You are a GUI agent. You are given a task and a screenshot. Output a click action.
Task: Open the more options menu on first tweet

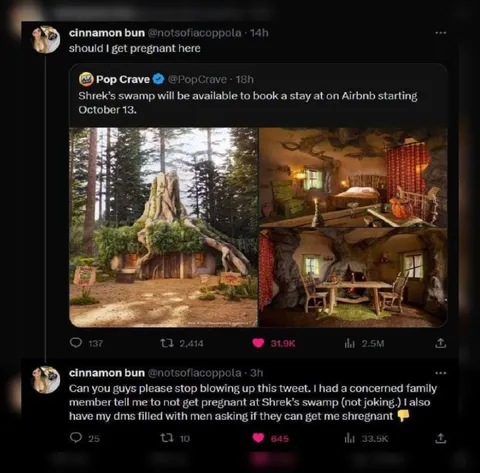click(x=440, y=33)
